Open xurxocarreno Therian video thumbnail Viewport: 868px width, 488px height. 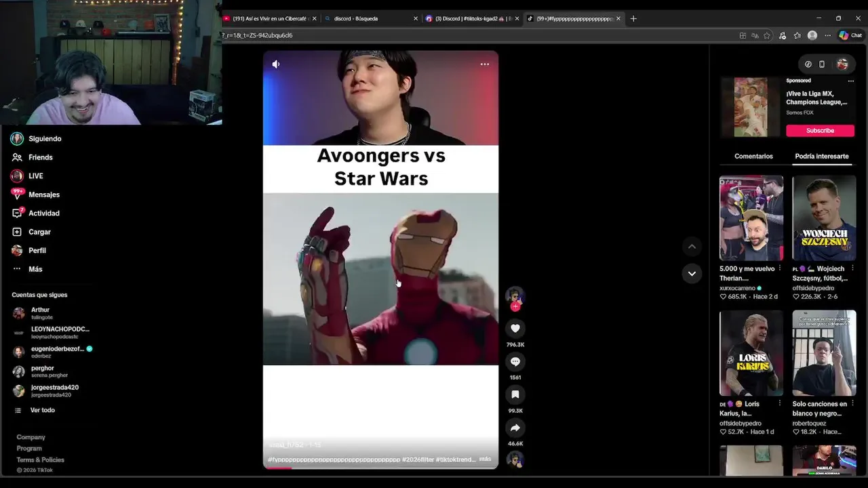tap(751, 218)
